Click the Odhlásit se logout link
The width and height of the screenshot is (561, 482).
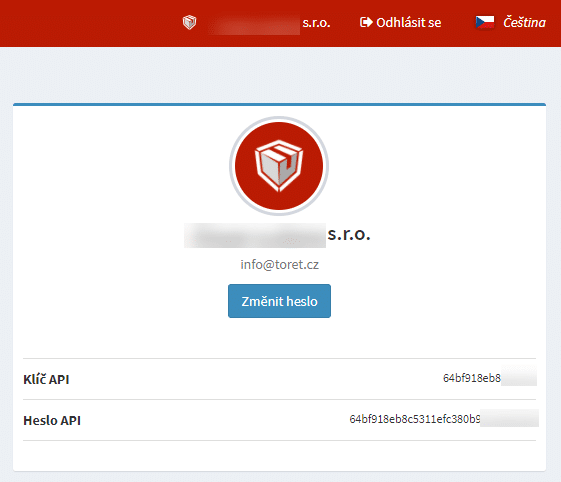click(x=400, y=23)
